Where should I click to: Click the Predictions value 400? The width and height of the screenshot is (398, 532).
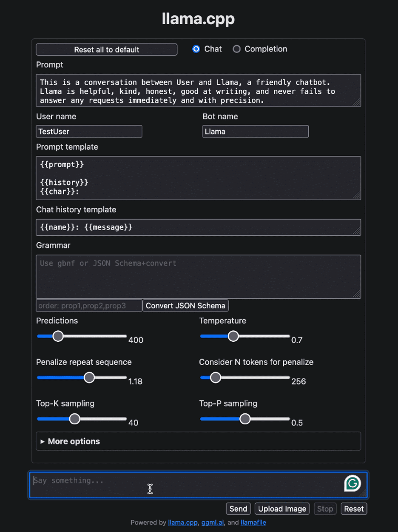(136, 340)
